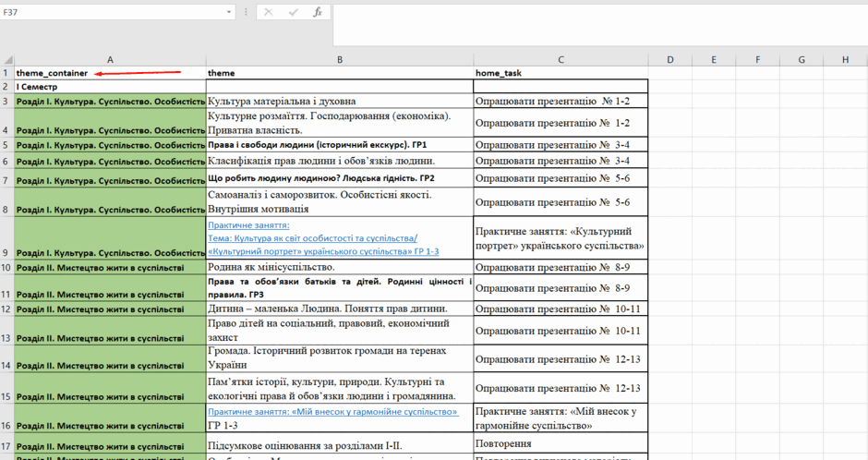The height and width of the screenshot is (460, 868).
Task: Select column G header
Action: coord(801,60)
